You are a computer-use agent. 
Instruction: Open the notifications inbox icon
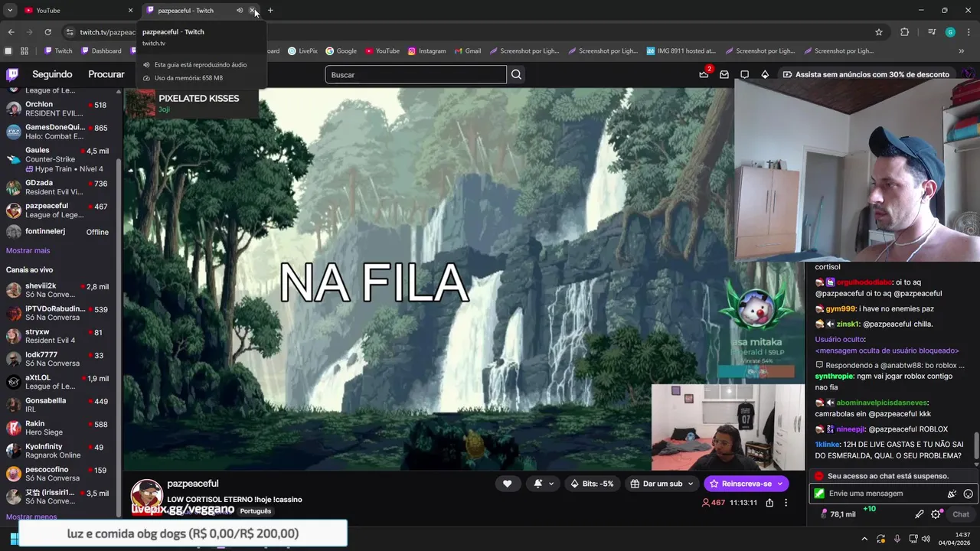coord(724,74)
